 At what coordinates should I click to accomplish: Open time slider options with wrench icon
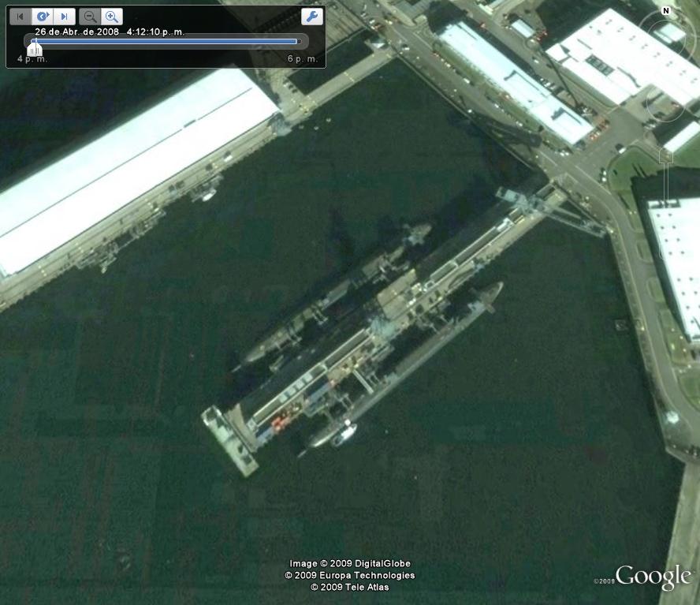coord(312,17)
